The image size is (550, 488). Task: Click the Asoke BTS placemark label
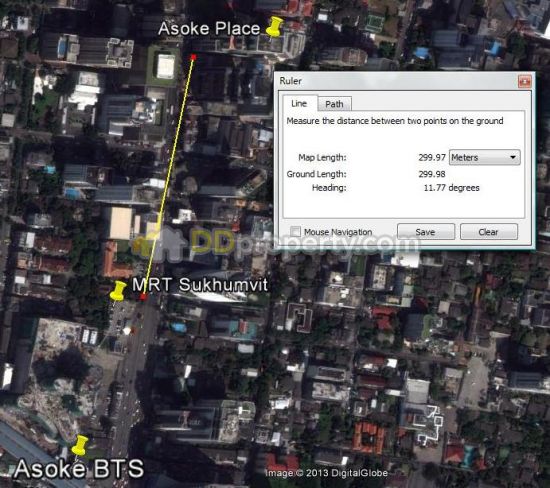point(79,469)
